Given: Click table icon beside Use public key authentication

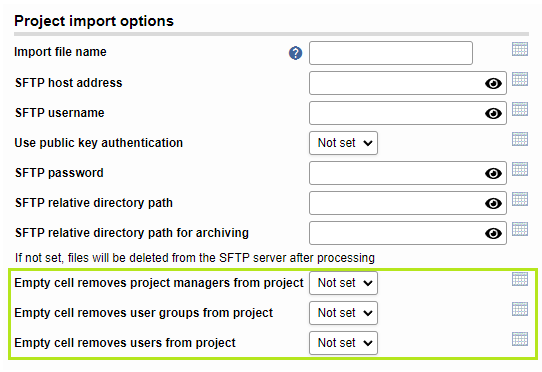Looking at the screenshot, I should click(x=520, y=139).
